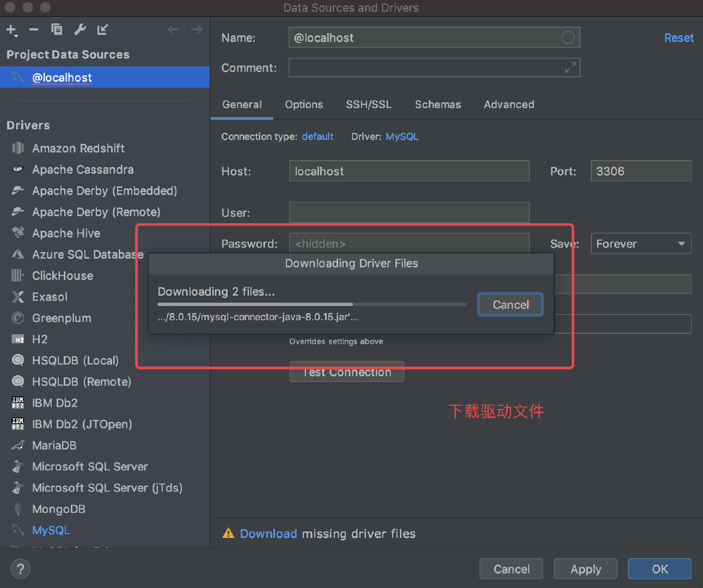Viewport: 703px width, 588px height.
Task: Open the Schemas tab
Action: (x=438, y=105)
